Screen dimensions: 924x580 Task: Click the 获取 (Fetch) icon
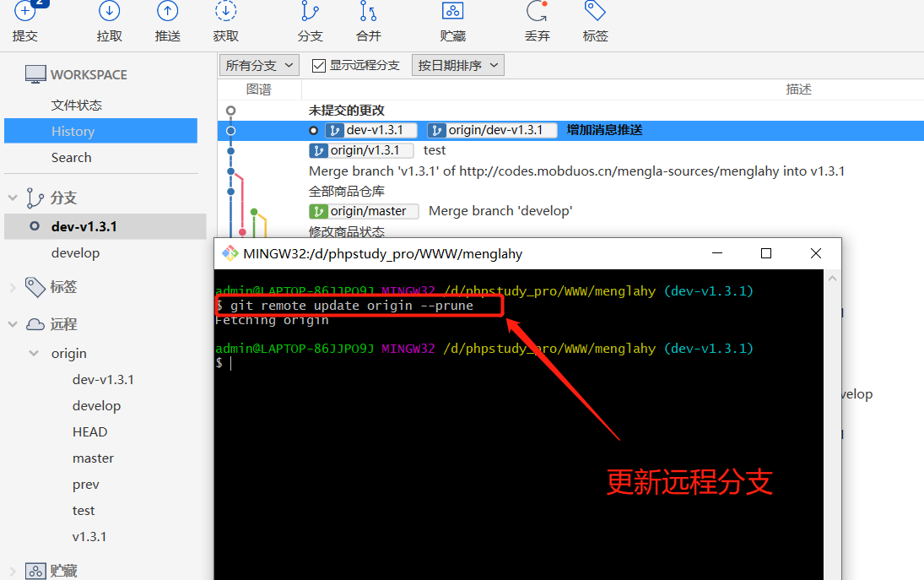[x=224, y=24]
